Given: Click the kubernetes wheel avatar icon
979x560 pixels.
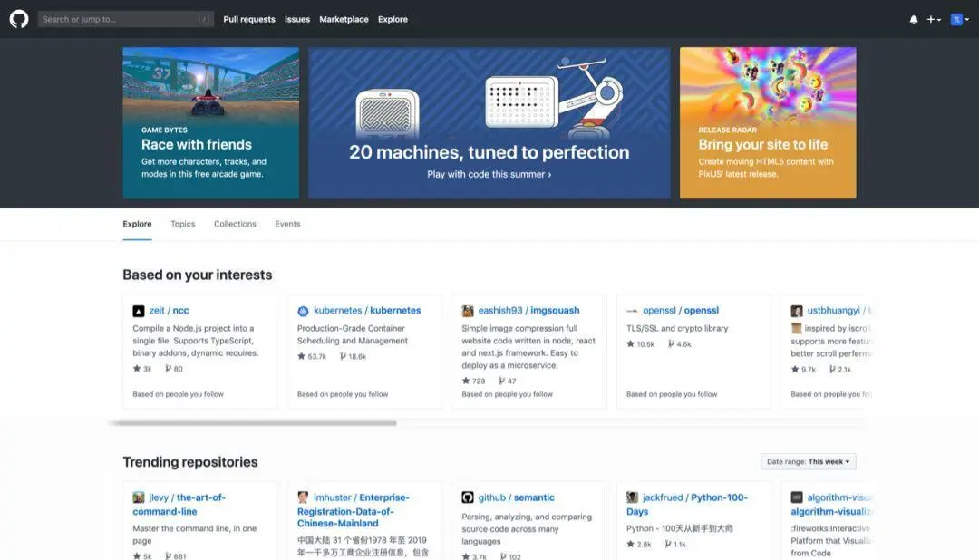Looking at the screenshot, I should click(x=303, y=311).
